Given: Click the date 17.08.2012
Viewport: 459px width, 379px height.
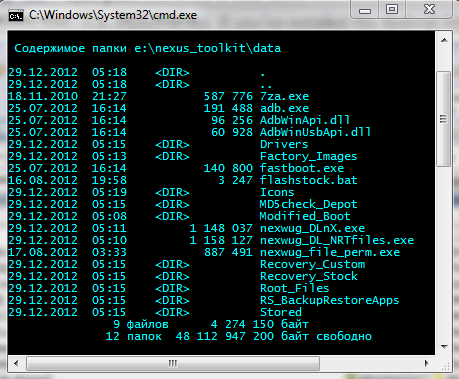Looking at the screenshot, I should point(43,252).
